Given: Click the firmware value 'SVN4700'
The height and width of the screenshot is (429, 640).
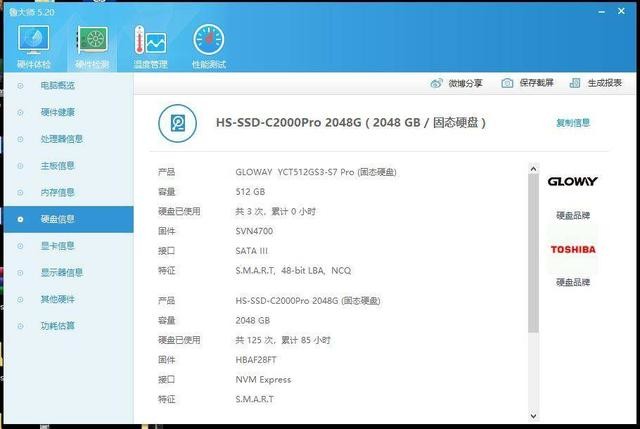Looking at the screenshot, I should click(x=254, y=231).
